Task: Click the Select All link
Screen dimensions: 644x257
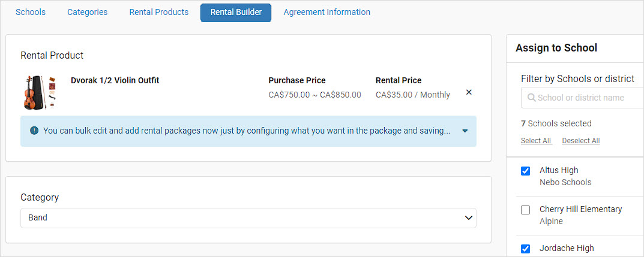Action: pos(537,141)
